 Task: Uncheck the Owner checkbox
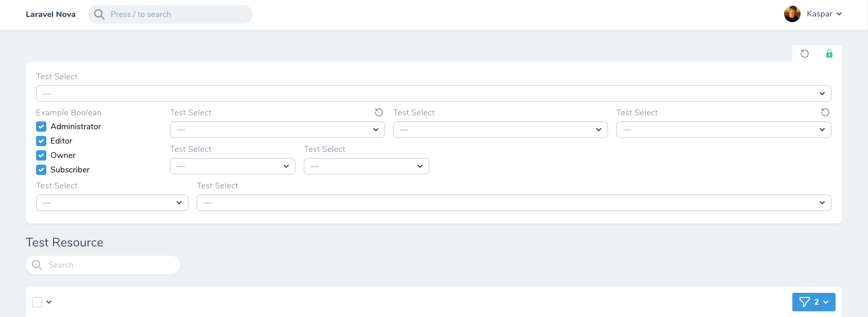(x=41, y=155)
